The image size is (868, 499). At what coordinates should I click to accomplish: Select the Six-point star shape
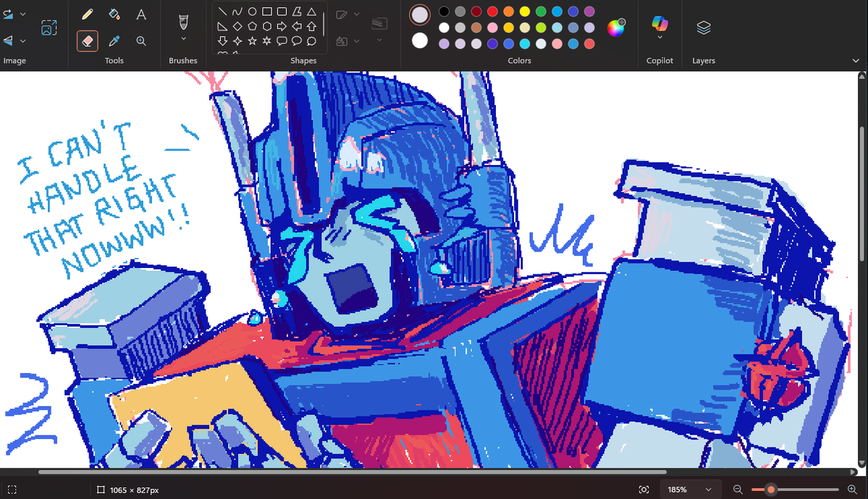tap(267, 41)
